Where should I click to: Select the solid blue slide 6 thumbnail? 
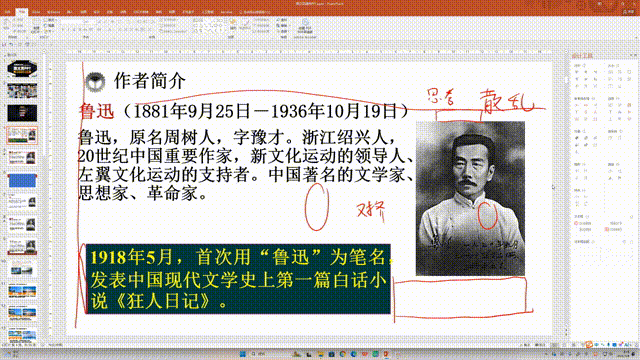pos(22,180)
